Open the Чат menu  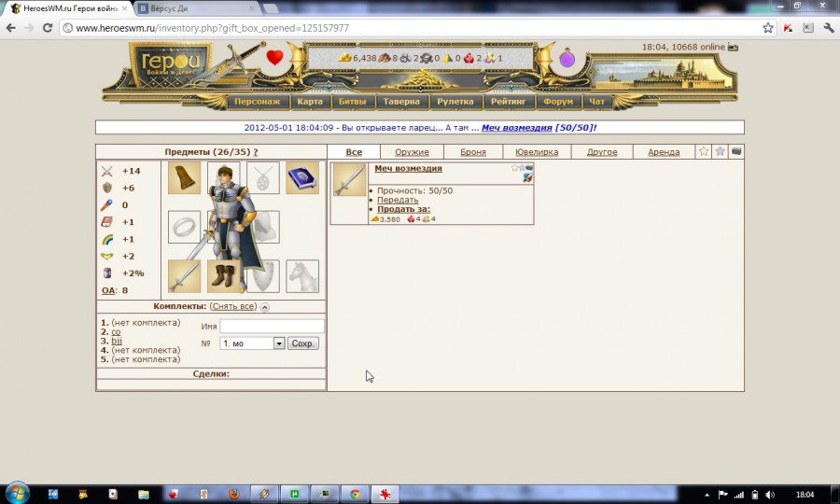(596, 101)
